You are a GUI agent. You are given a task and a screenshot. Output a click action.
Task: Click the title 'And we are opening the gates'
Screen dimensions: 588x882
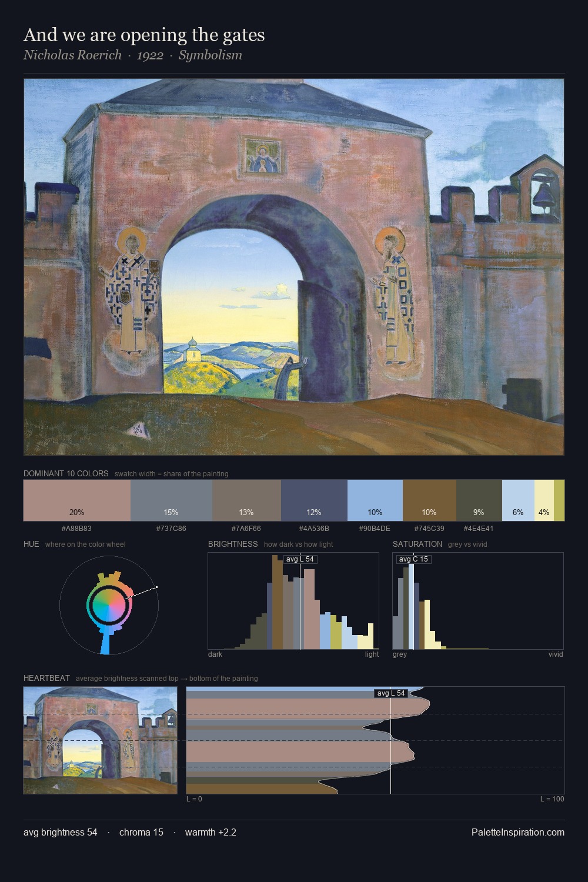(x=144, y=35)
